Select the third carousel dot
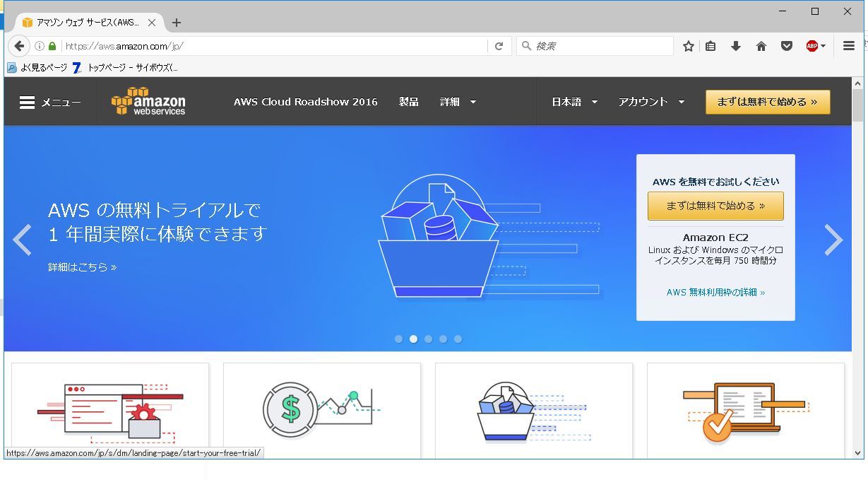This screenshot has height=480, width=868. [428, 339]
